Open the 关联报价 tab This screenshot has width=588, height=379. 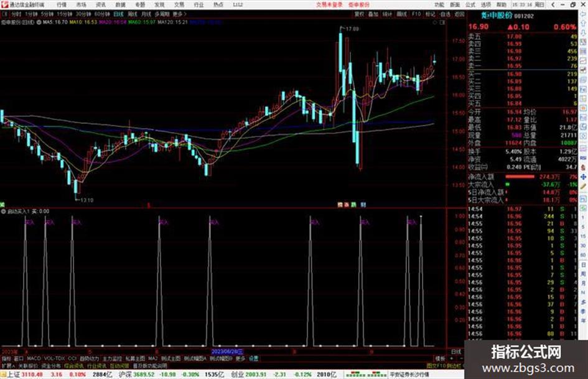pos(29,365)
